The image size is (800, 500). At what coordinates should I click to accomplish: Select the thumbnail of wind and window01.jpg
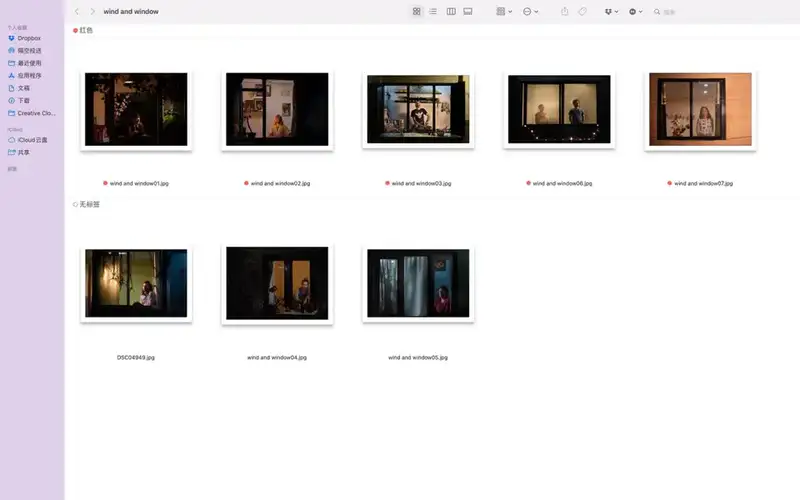coord(136,109)
